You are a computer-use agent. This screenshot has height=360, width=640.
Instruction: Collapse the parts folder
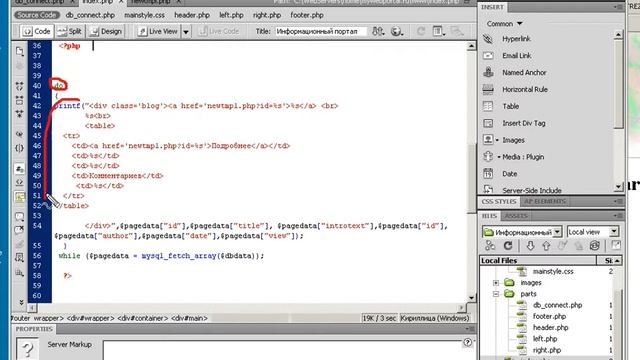[x=496, y=294]
